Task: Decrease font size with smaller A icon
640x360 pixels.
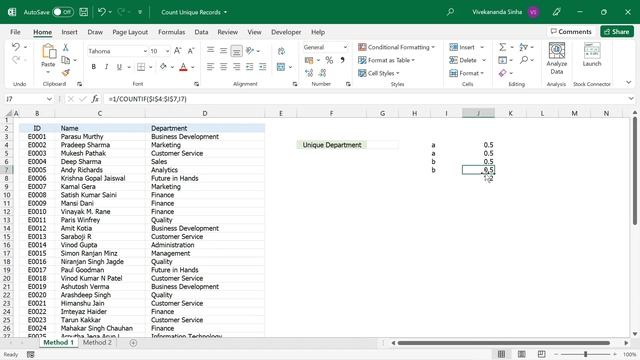Action: coord(191,51)
